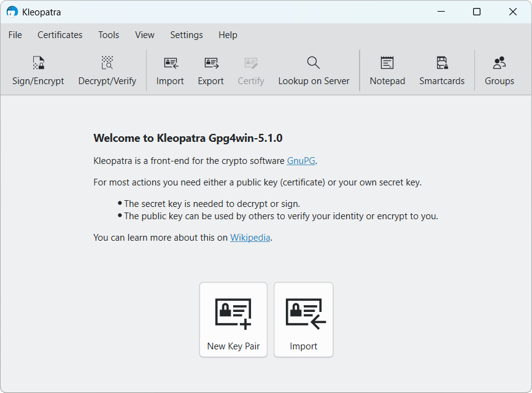Open the Wikipedia link
Screen dimensions: 532x393
(250, 238)
